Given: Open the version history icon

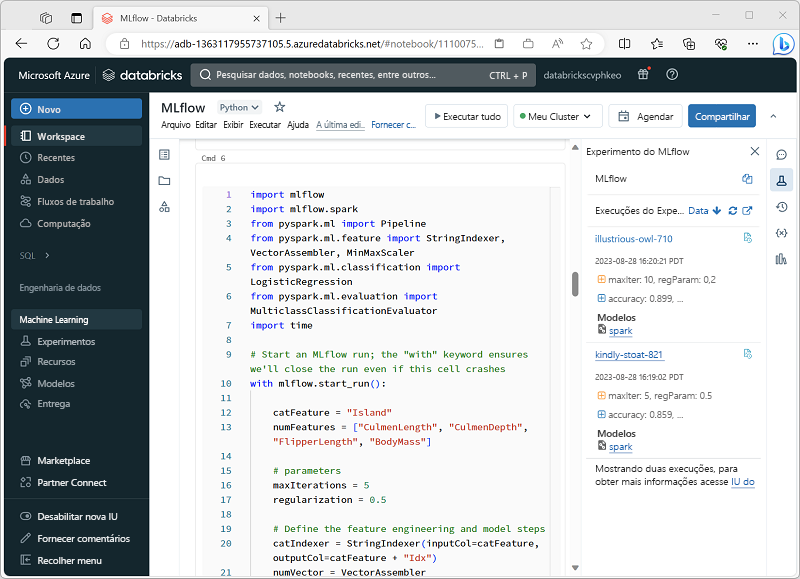Looking at the screenshot, I should point(781,207).
